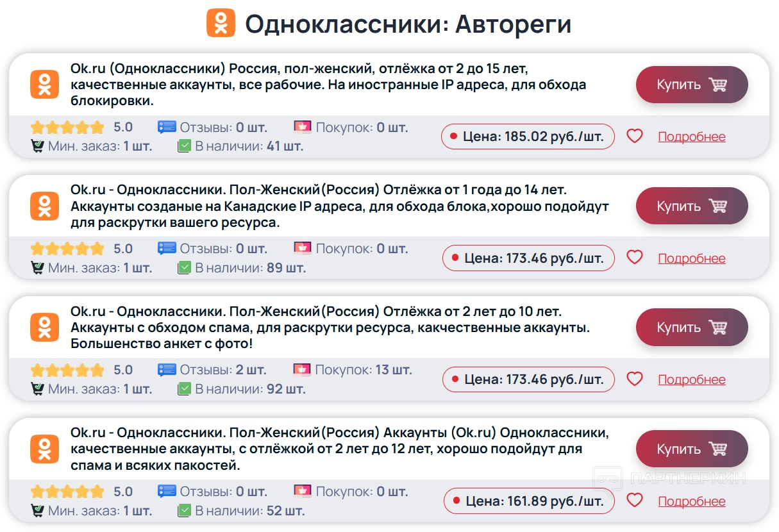Click the green in-stock check icon beside '52 шт.'
The width and height of the screenshot is (779, 532).
coord(184,510)
